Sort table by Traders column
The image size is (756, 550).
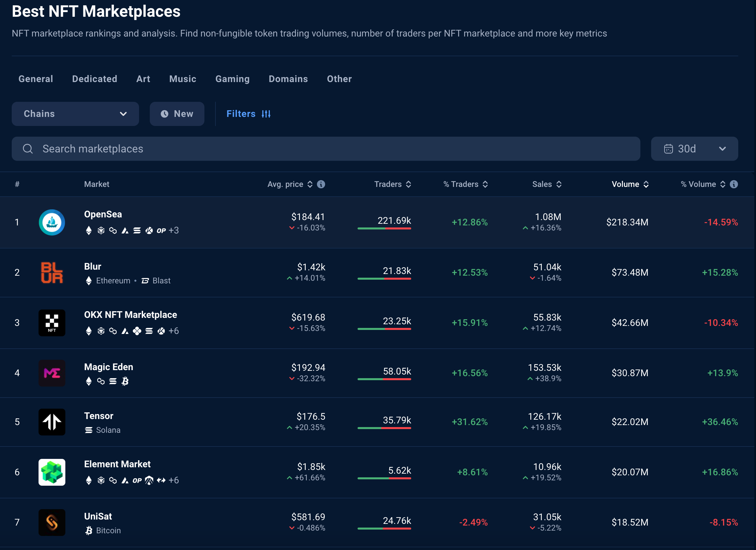pos(392,184)
